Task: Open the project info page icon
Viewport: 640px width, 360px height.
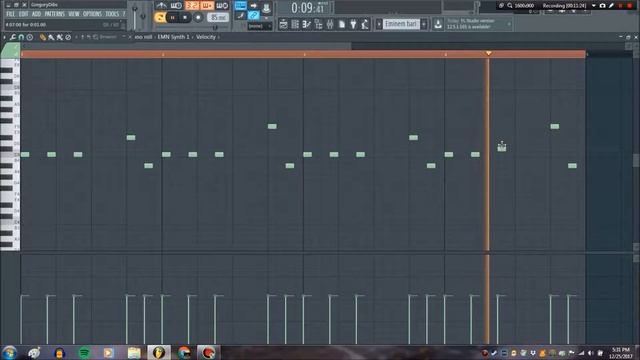Action: pos(342,24)
